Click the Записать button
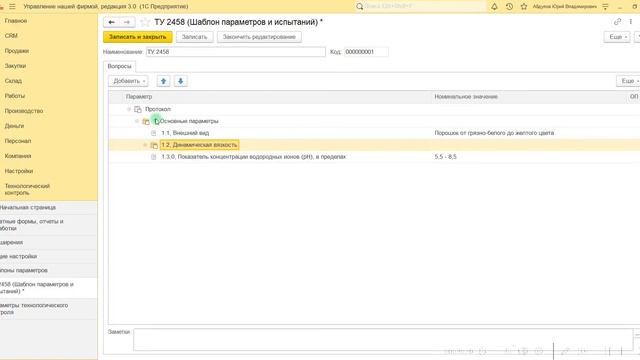This screenshot has height=360, width=640. pos(195,37)
